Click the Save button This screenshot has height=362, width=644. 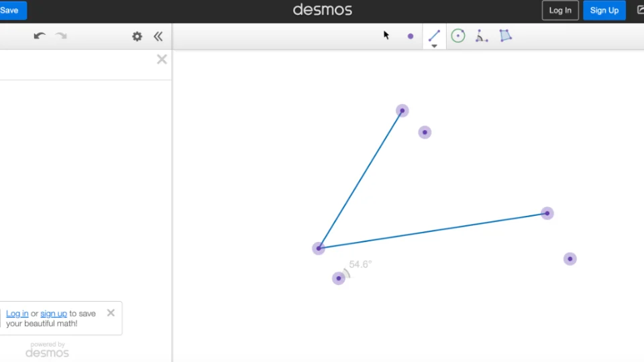click(11, 10)
